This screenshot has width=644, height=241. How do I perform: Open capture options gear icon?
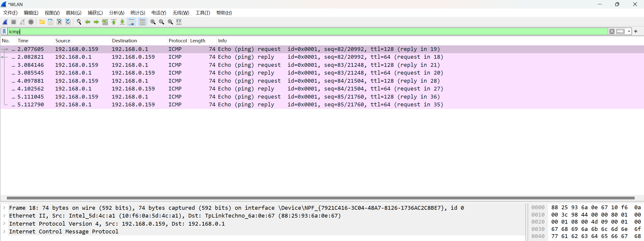(x=31, y=22)
